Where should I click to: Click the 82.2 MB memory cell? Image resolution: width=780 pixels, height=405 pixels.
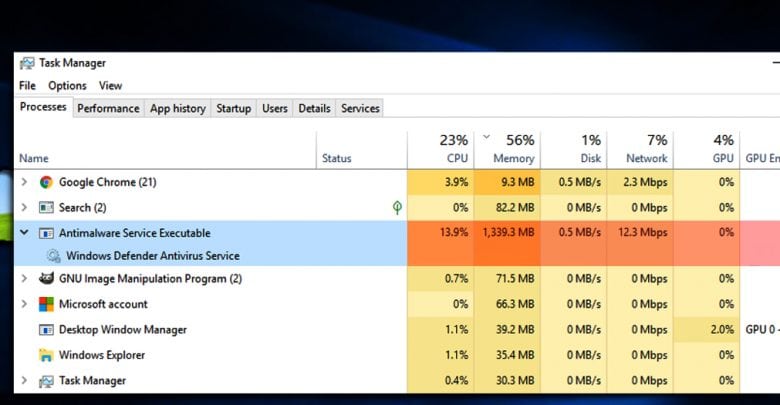click(507, 207)
